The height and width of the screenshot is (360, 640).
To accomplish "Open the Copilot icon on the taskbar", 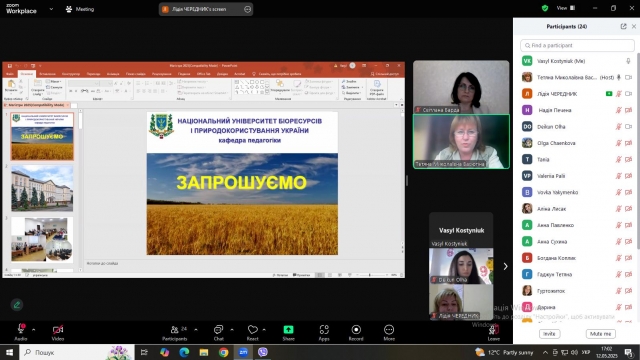I will (x=164, y=352).
